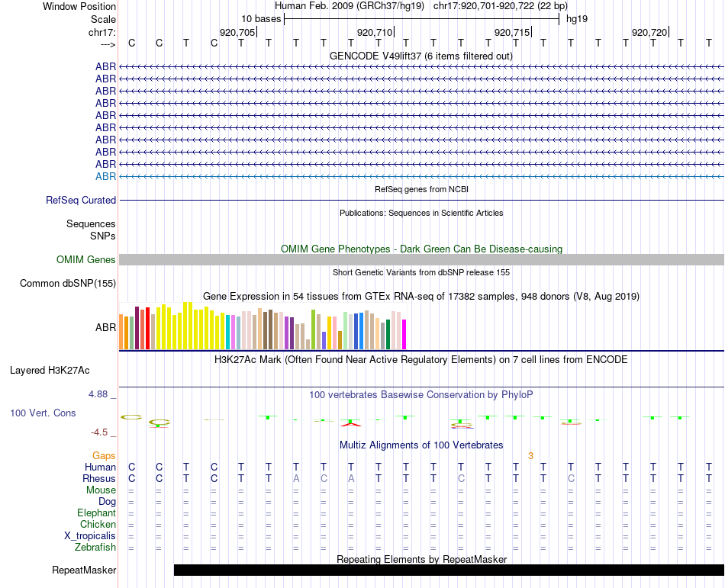
Task: Click the RepeatMasker track label
Action: (x=84, y=570)
